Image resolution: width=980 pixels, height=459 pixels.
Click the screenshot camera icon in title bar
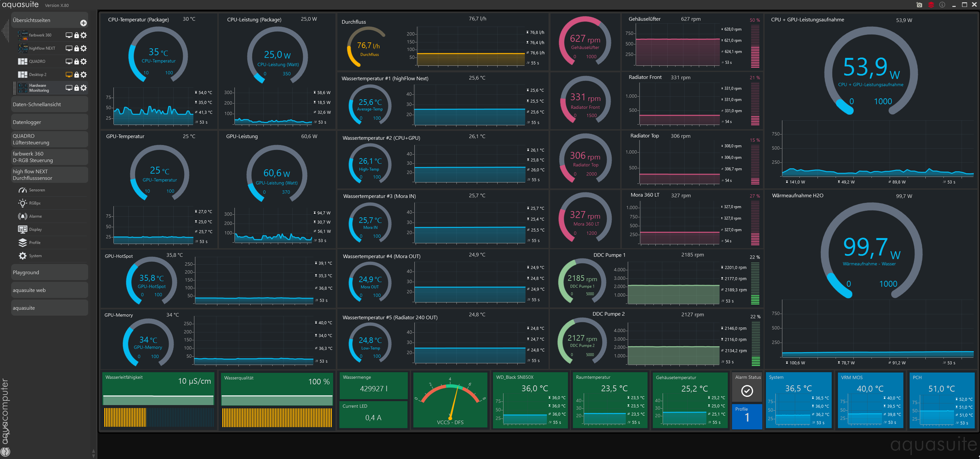tap(919, 5)
